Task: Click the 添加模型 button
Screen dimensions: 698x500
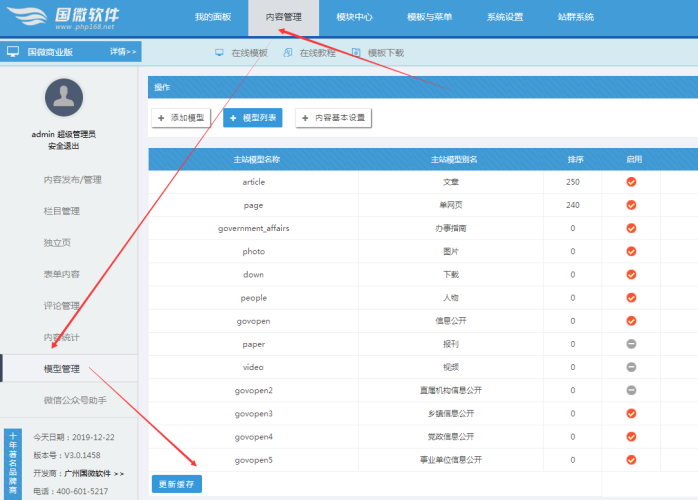Action: (x=181, y=118)
